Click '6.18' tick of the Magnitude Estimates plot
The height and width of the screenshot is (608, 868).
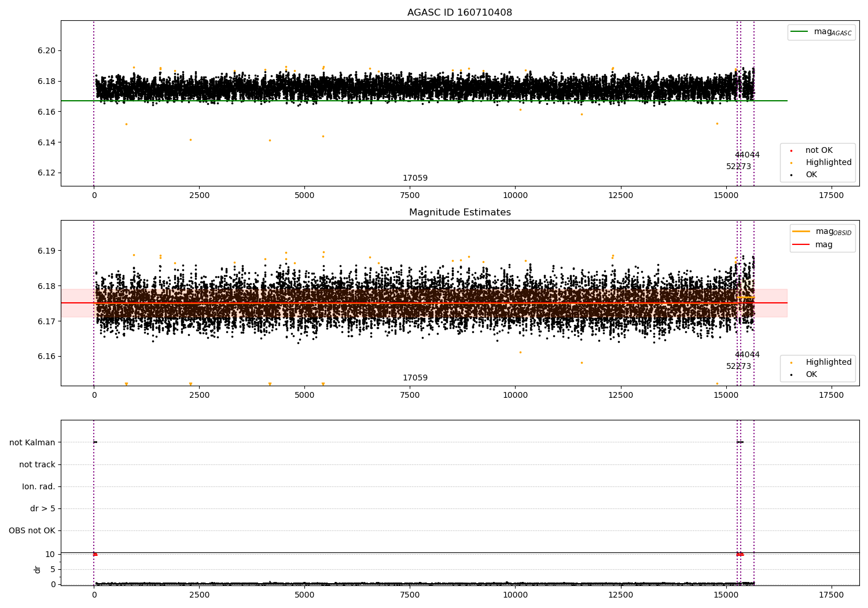[x=47, y=286]
